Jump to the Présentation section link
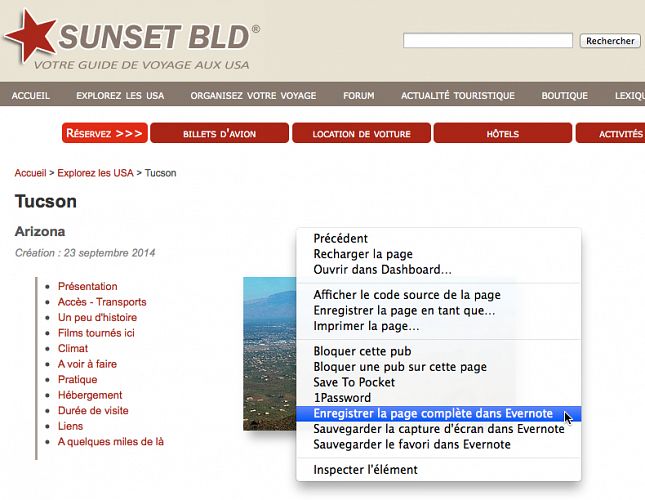Screen dimensions: 645x500 [x=87, y=286]
